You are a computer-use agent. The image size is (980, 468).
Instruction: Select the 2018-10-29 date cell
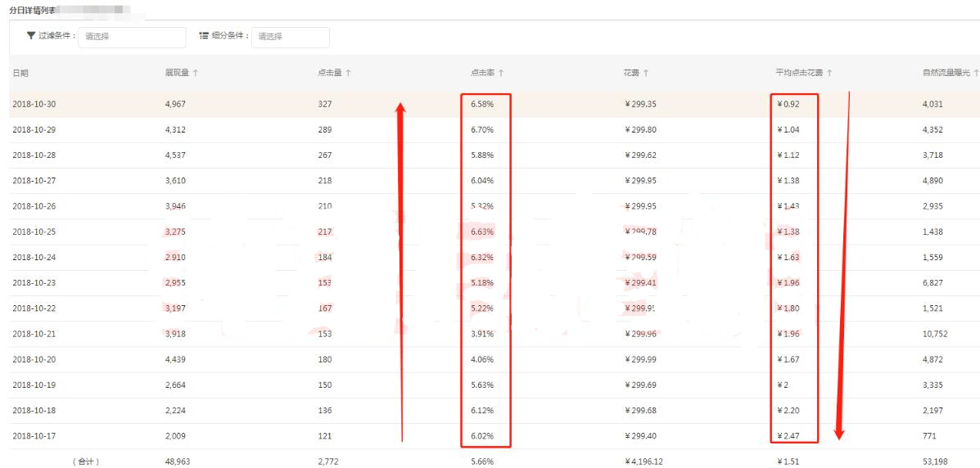[34, 130]
